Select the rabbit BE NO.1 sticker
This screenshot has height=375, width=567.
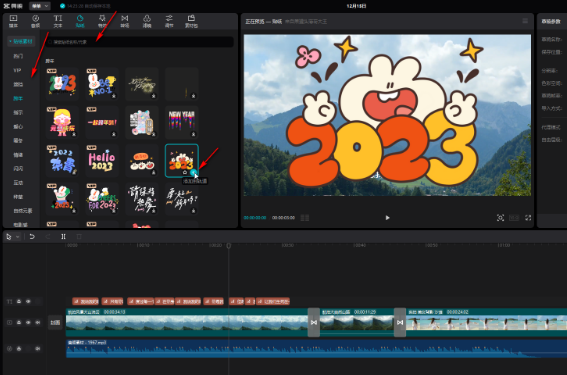pos(102,84)
